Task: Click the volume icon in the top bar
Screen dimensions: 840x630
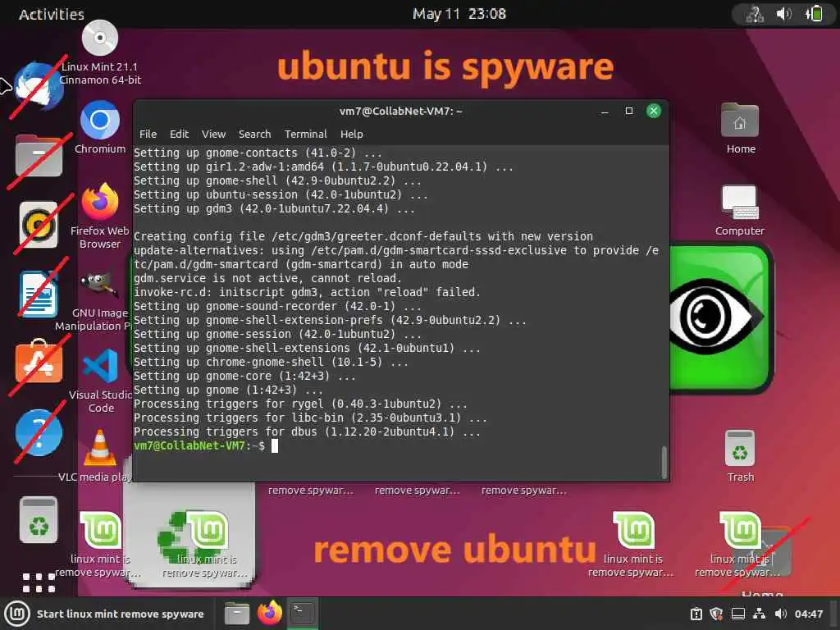Action: tap(783, 13)
